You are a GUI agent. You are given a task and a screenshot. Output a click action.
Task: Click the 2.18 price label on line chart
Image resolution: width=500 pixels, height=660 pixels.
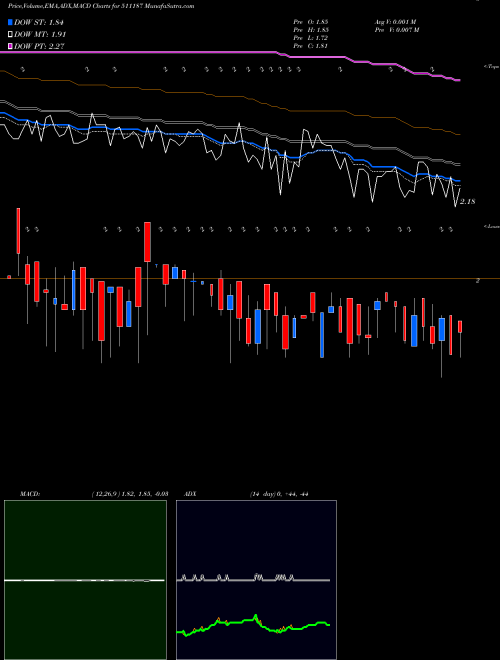[x=467, y=202]
